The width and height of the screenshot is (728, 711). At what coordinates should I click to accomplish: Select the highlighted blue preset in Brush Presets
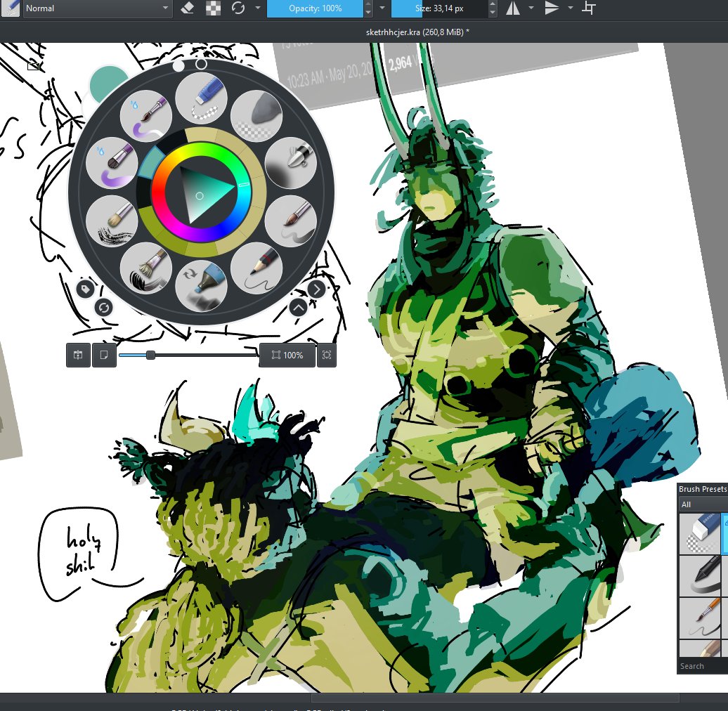pyautogui.click(x=724, y=534)
